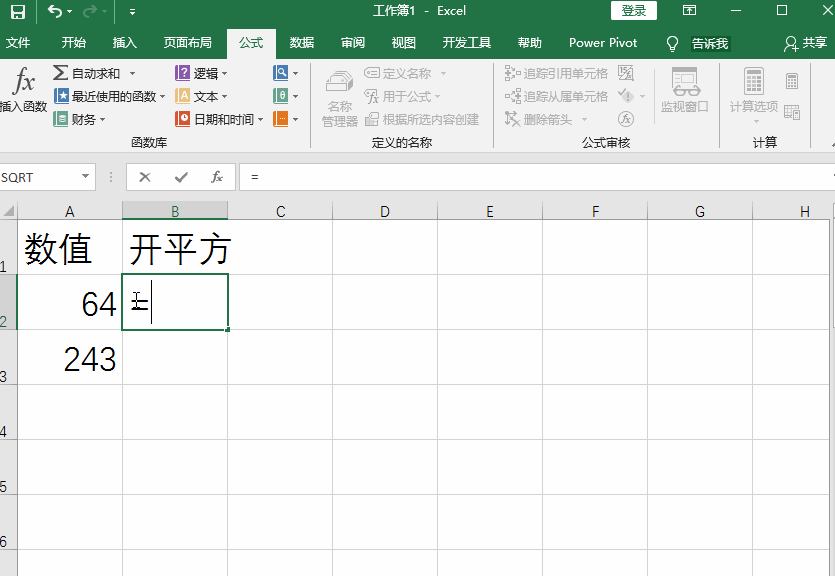Open the 页面布局 tab
835x576 pixels.
point(188,43)
